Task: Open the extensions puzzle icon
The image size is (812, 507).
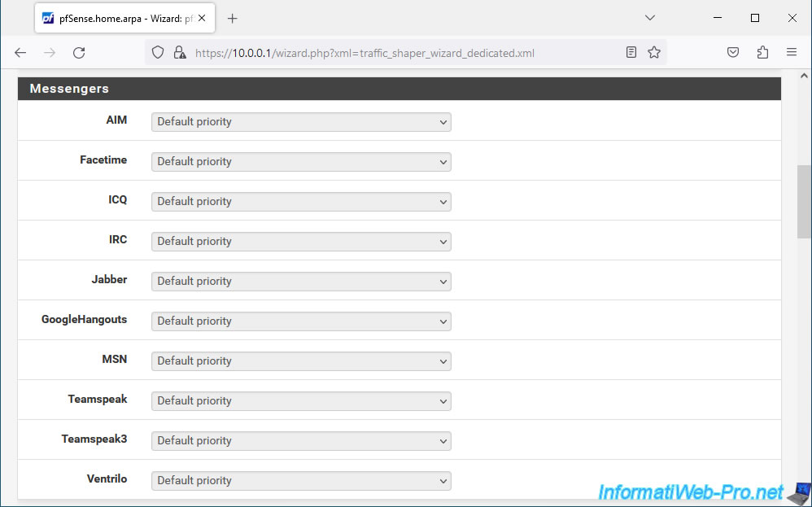Action: 762,52
